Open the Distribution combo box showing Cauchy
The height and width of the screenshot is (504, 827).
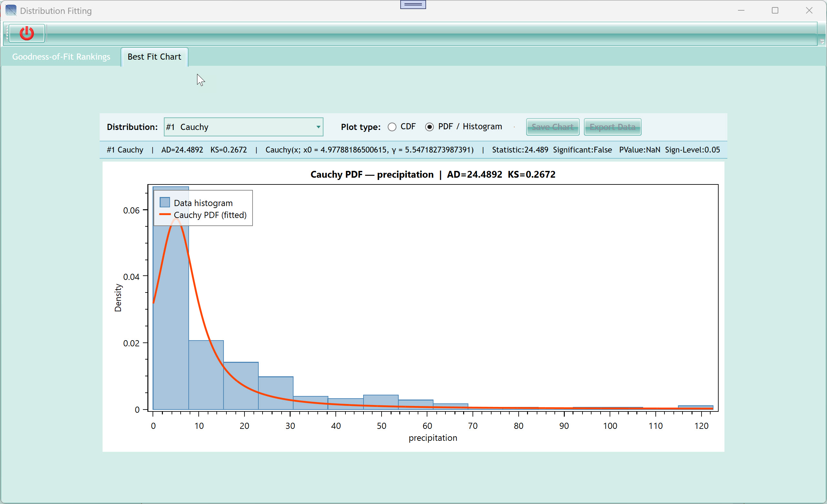tap(243, 127)
